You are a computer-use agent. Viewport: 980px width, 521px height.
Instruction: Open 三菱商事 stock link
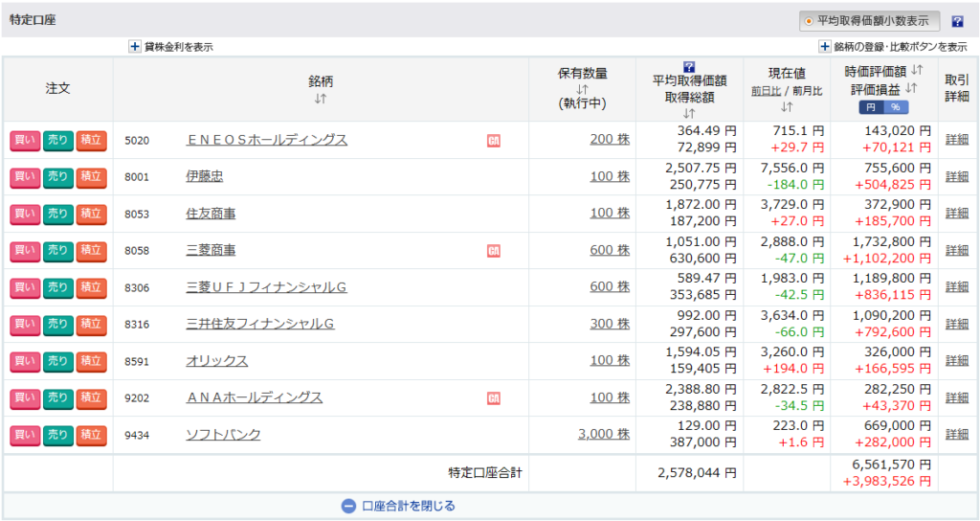coord(211,251)
